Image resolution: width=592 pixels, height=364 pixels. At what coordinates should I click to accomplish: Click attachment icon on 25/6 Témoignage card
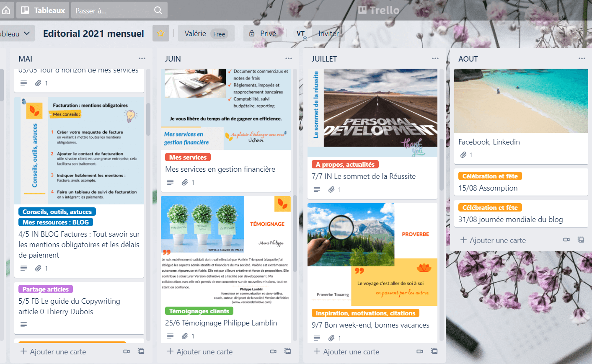coord(185,336)
